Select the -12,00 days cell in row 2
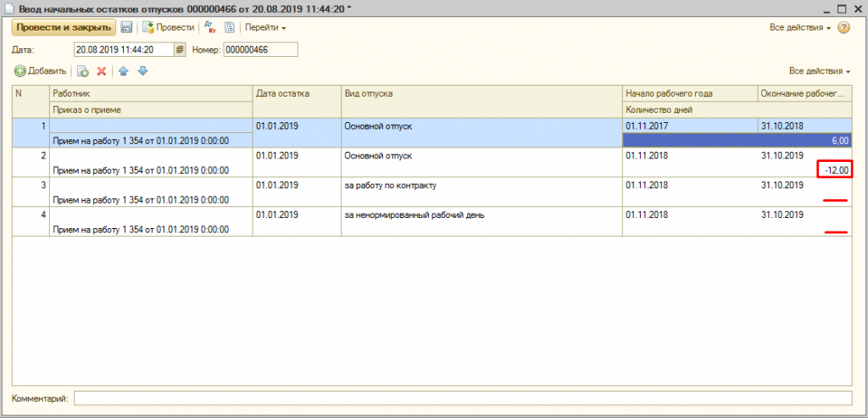This screenshot has height=418, width=868. [835, 170]
